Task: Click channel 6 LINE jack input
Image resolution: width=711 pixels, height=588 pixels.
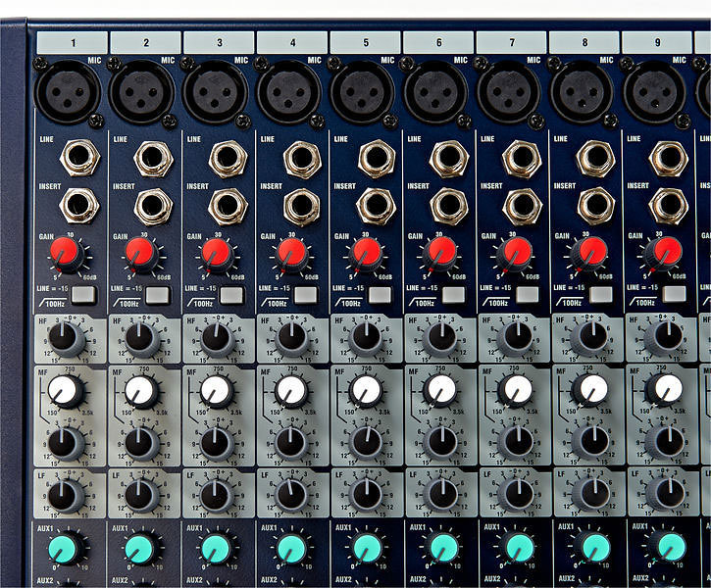Action: tap(448, 158)
